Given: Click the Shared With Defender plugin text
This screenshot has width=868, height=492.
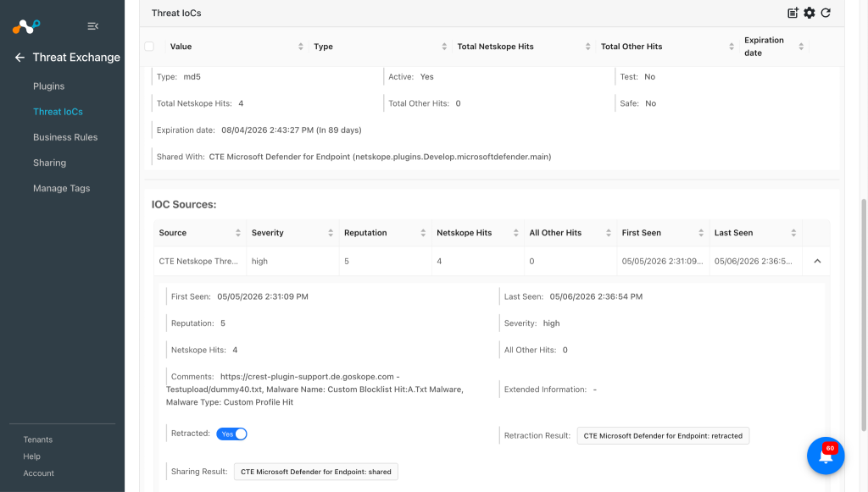Looking at the screenshot, I should pos(380,157).
